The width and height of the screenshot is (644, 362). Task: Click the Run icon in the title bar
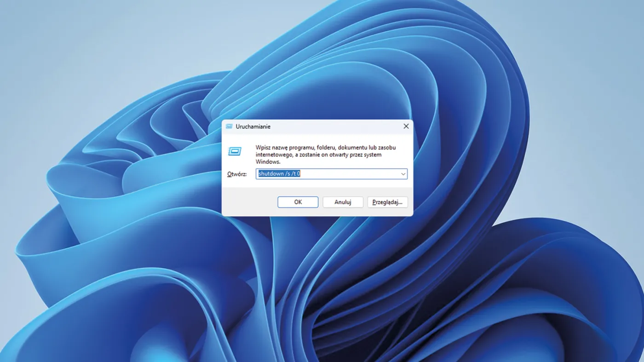tap(229, 126)
